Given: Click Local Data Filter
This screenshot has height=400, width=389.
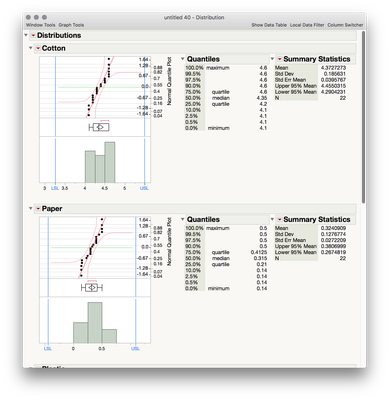Looking at the screenshot, I should pyautogui.click(x=307, y=25).
